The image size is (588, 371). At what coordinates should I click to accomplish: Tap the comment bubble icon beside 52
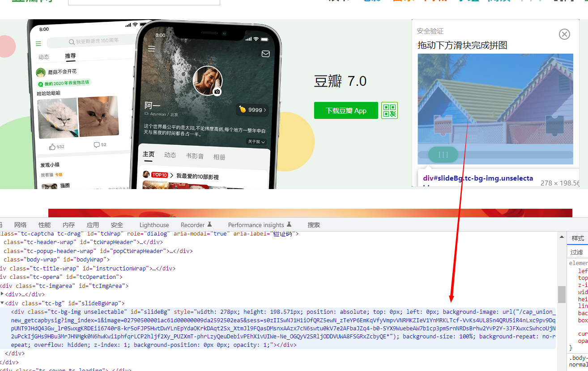click(97, 145)
